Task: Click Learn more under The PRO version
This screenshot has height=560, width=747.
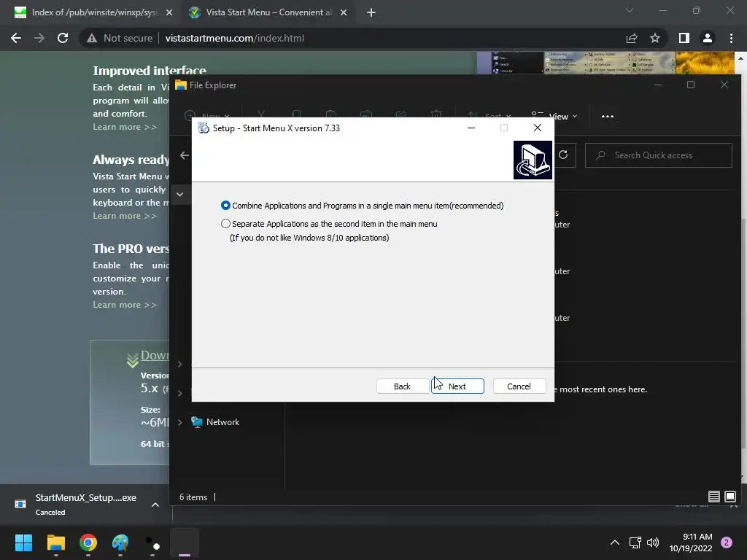Action: click(x=125, y=305)
